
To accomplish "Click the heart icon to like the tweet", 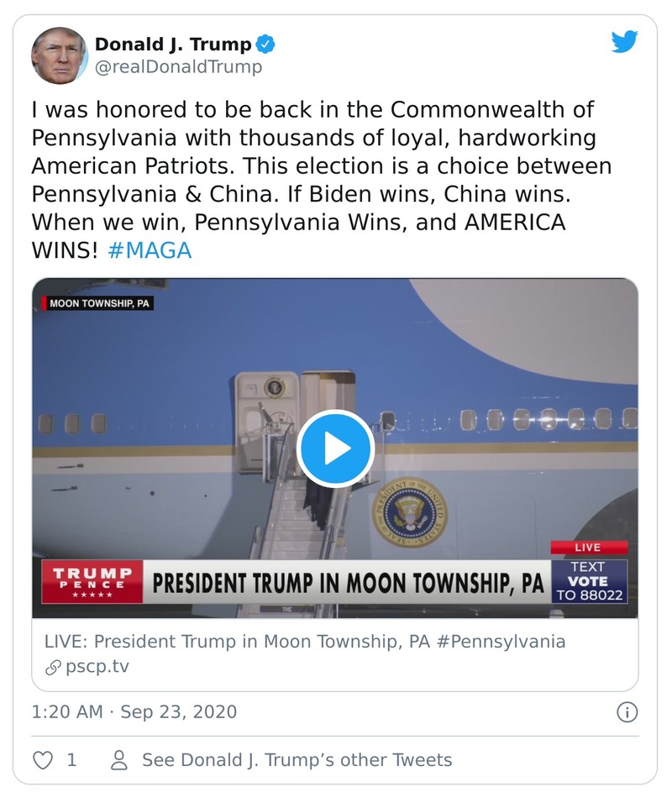I will point(41,759).
